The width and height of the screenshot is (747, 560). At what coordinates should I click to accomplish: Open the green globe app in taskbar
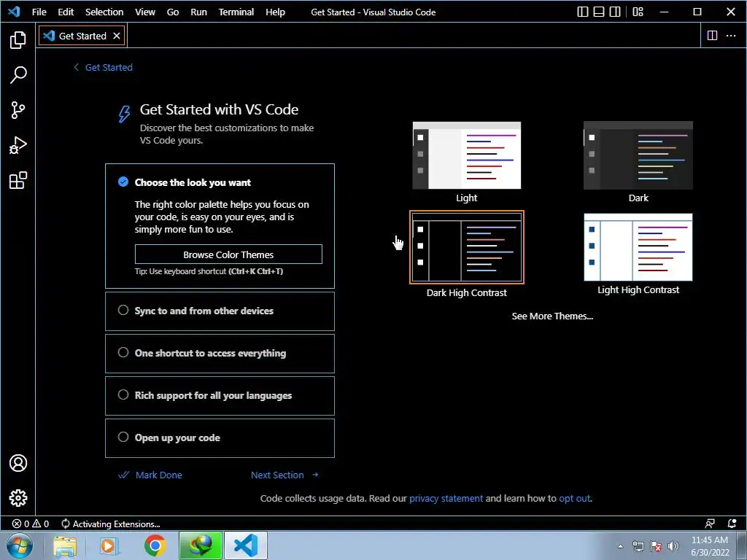pos(201,545)
